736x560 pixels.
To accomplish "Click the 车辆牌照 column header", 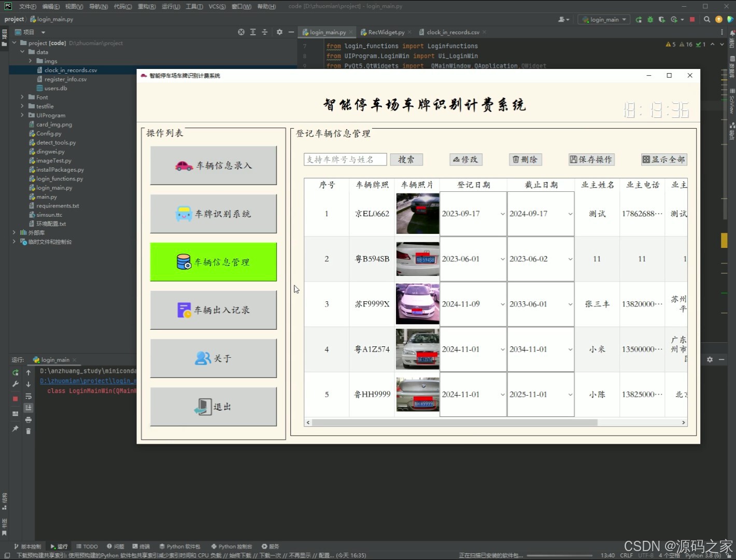I will tap(372, 185).
